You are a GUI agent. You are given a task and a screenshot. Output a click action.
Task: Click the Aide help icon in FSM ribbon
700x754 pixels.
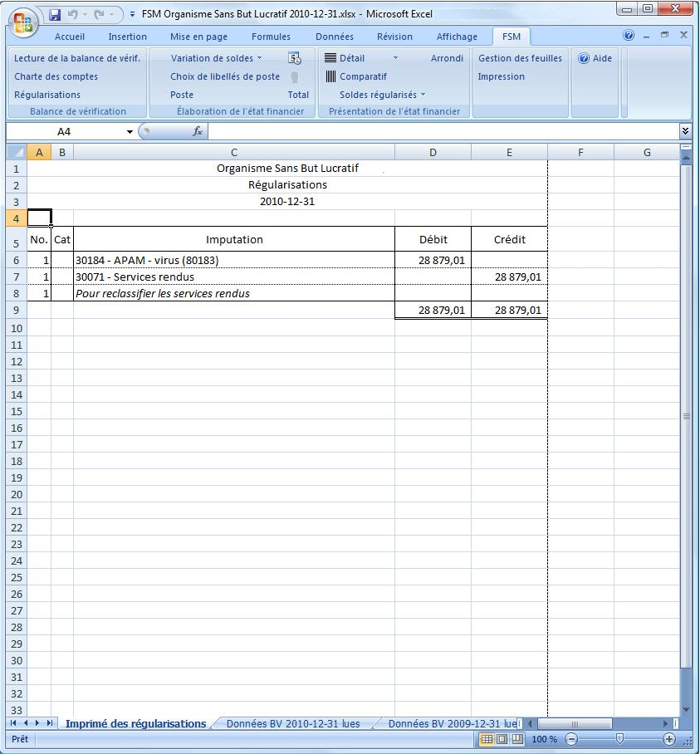click(584, 58)
